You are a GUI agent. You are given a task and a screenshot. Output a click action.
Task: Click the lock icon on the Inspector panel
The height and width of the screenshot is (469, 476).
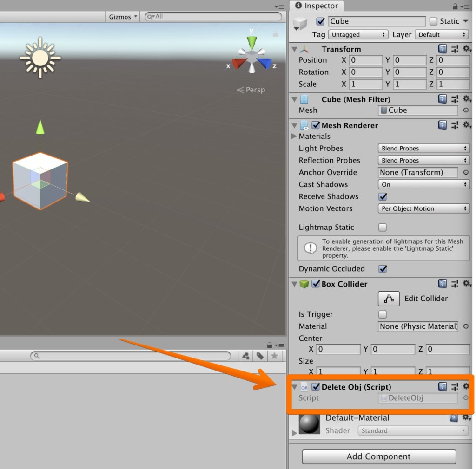pyautogui.click(x=455, y=6)
